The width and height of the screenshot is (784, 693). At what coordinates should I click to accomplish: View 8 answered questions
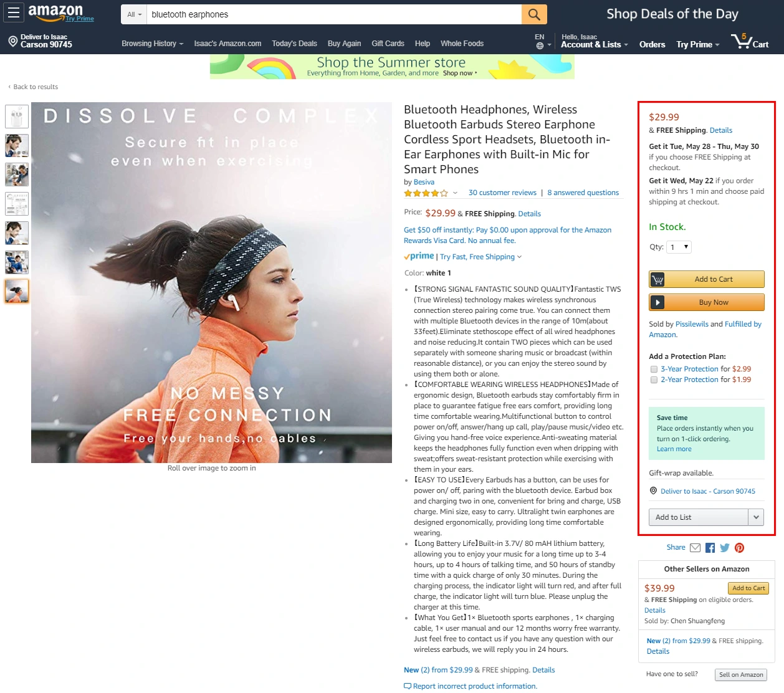click(x=583, y=193)
